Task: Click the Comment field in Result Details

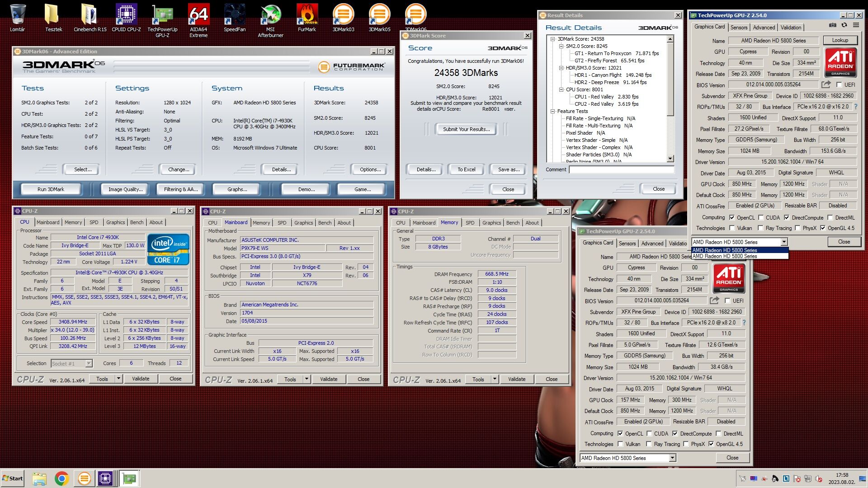Action: coord(621,169)
